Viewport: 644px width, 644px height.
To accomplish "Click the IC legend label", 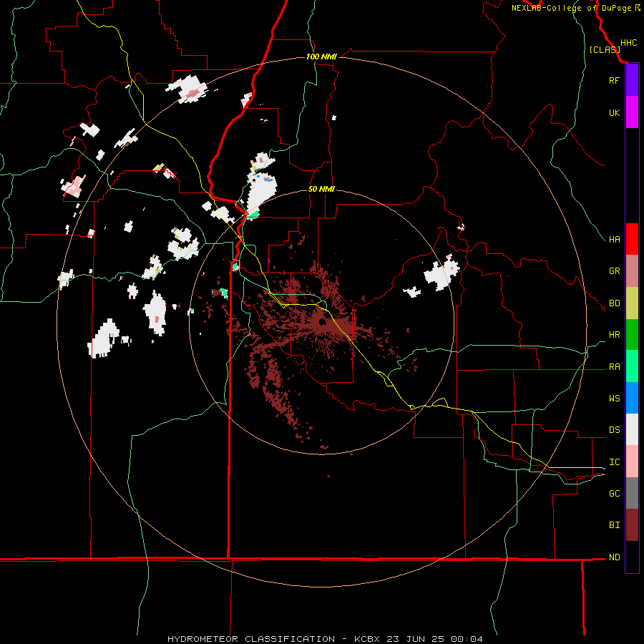I will pos(615,462).
